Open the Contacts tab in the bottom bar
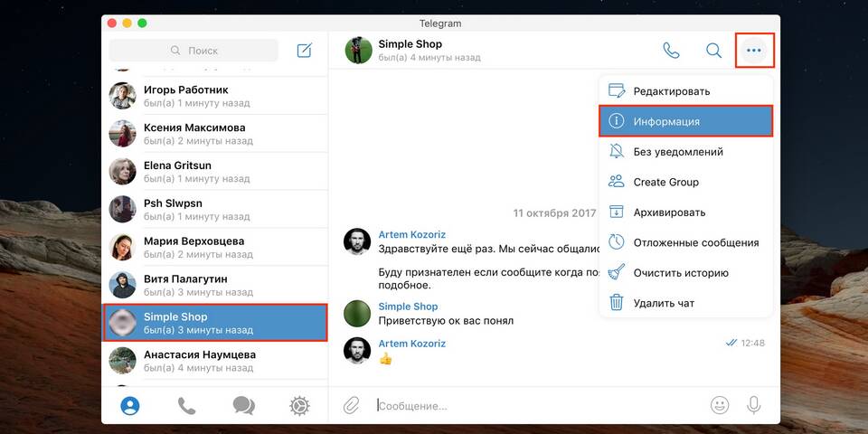 tap(130, 406)
